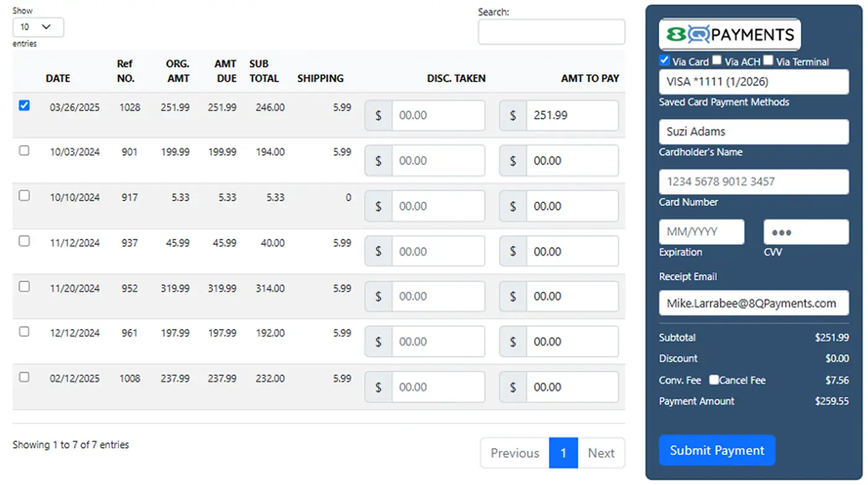Select the checkbox for invoice 901
Viewport: 868px width, 485px height.
(24, 151)
